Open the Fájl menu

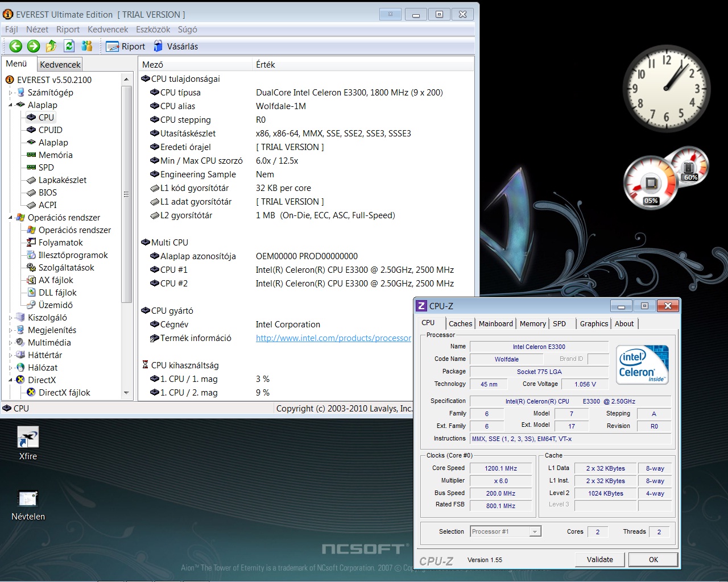[x=11, y=30]
